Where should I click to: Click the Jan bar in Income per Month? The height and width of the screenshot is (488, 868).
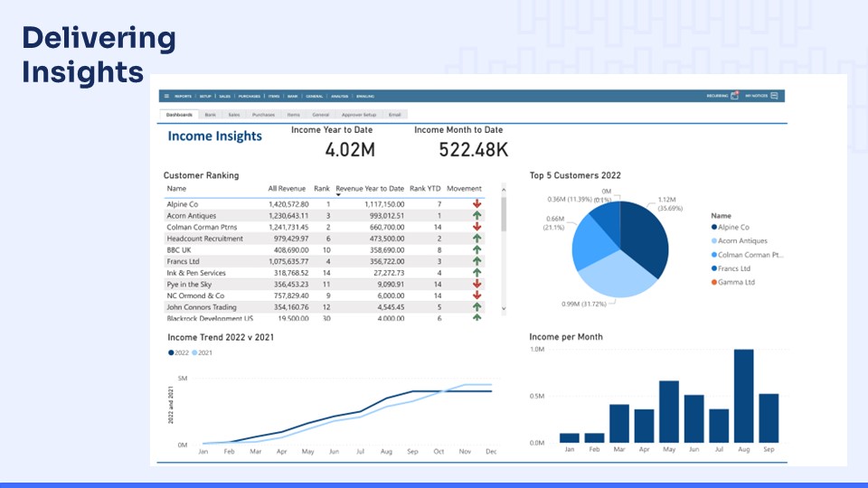[x=570, y=437]
